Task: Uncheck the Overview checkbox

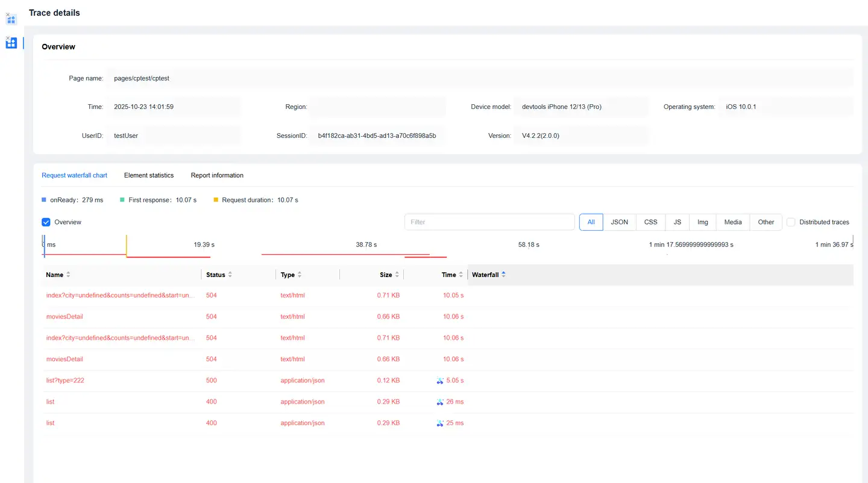Action: pos(46,222)
